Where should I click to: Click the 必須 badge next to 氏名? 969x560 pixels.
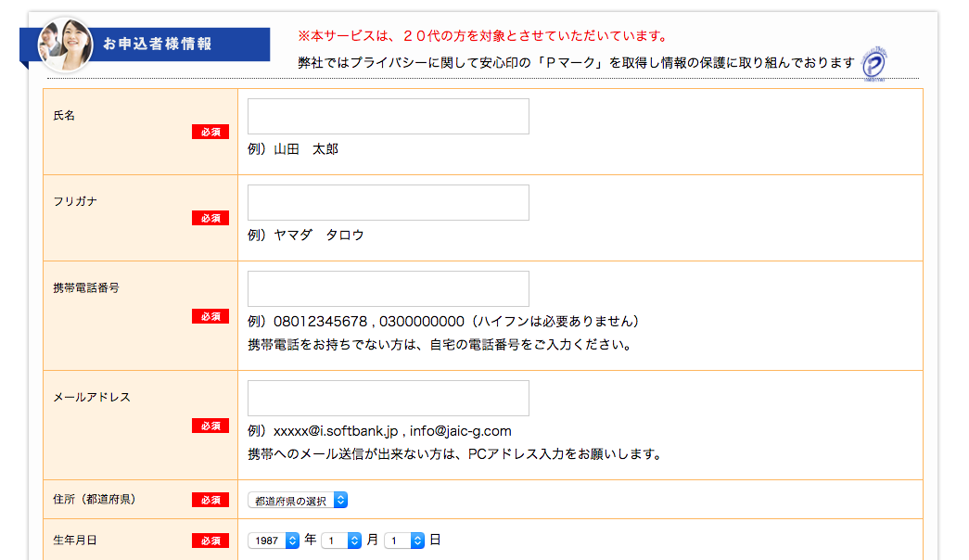click(210, 132)
